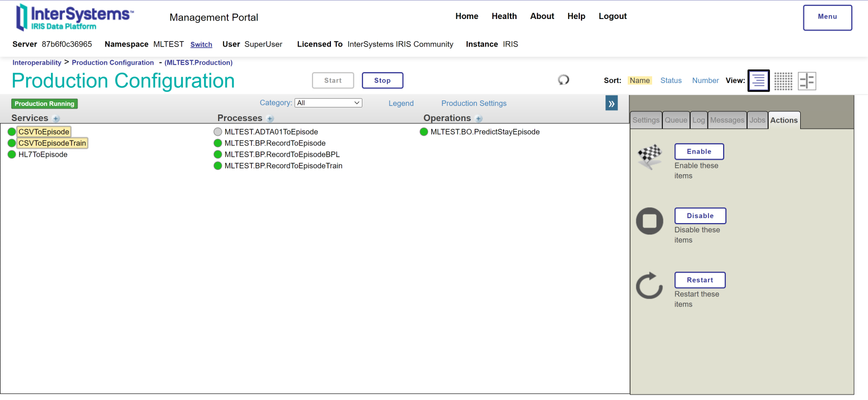This screenshot has width=868, height=400.
Task: Open the Production Settings link
Action: pos(474,103)
